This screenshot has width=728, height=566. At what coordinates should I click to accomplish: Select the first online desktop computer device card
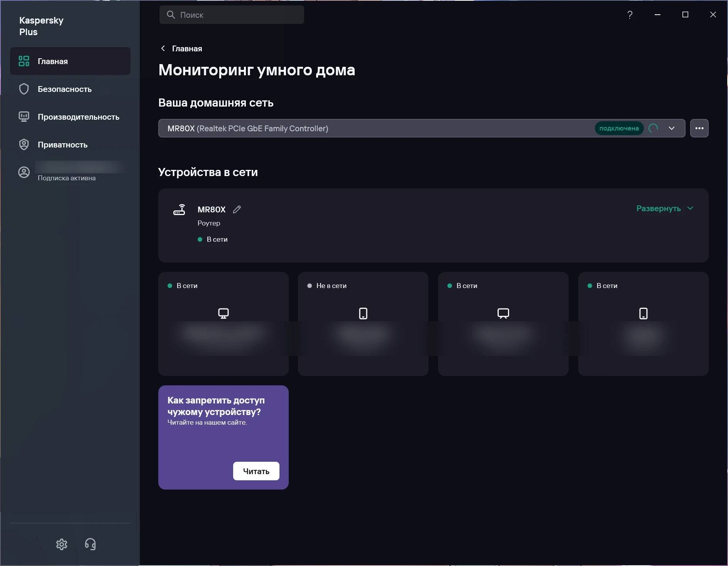pos(223,324)
